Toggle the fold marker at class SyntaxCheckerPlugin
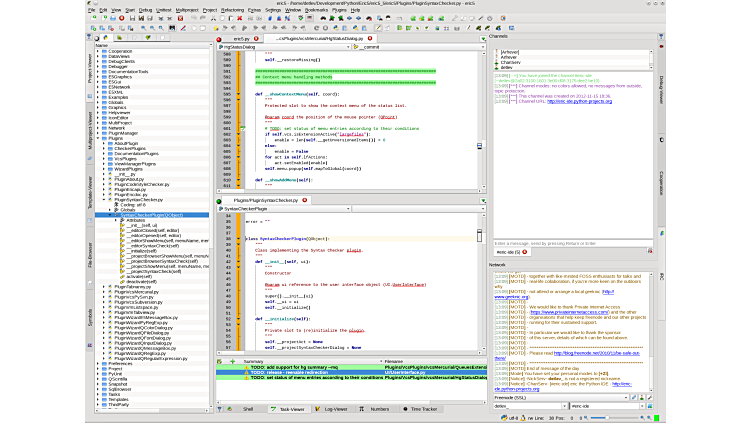The width and height of the screenshot is (752, 423). [239, 239]
